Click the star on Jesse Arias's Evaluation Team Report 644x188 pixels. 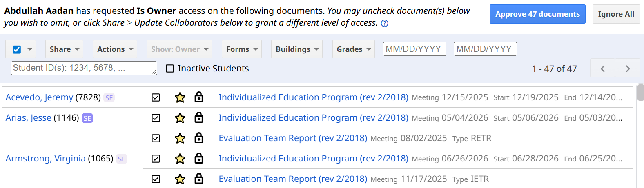[180, 138]
